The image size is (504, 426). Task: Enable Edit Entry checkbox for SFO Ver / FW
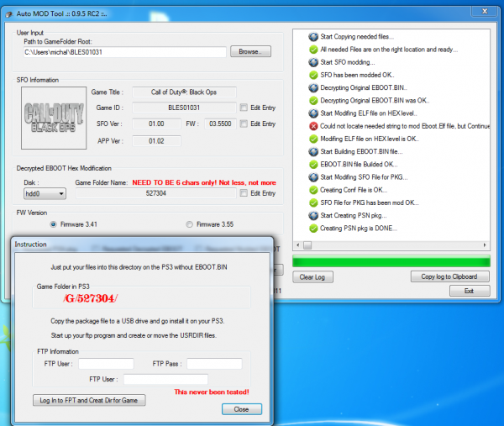coord(244,124)
